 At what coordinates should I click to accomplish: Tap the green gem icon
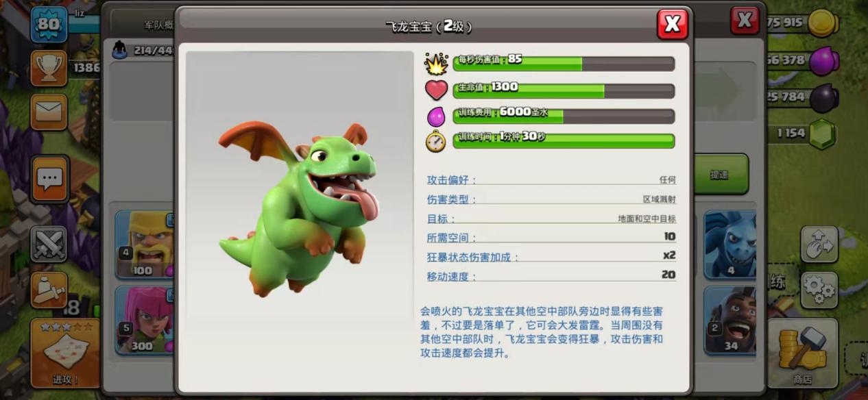point(822,134)
